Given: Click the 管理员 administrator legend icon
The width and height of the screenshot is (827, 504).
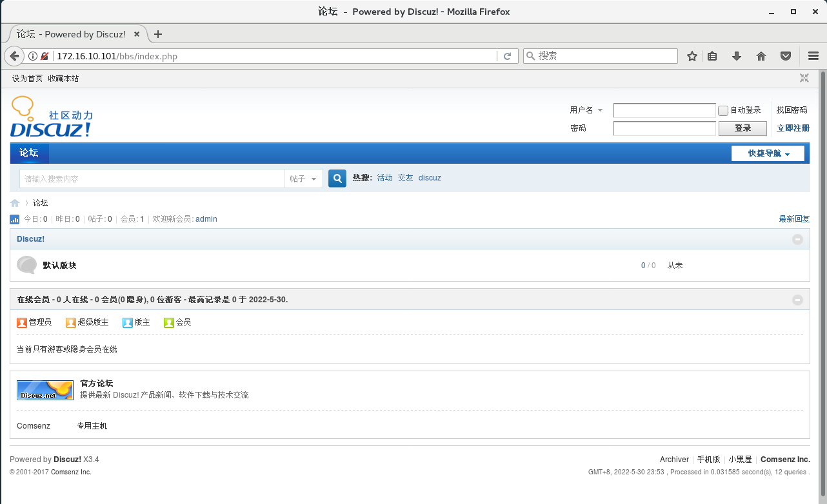Looking at the screenshot, I should (x=22, y=322).
